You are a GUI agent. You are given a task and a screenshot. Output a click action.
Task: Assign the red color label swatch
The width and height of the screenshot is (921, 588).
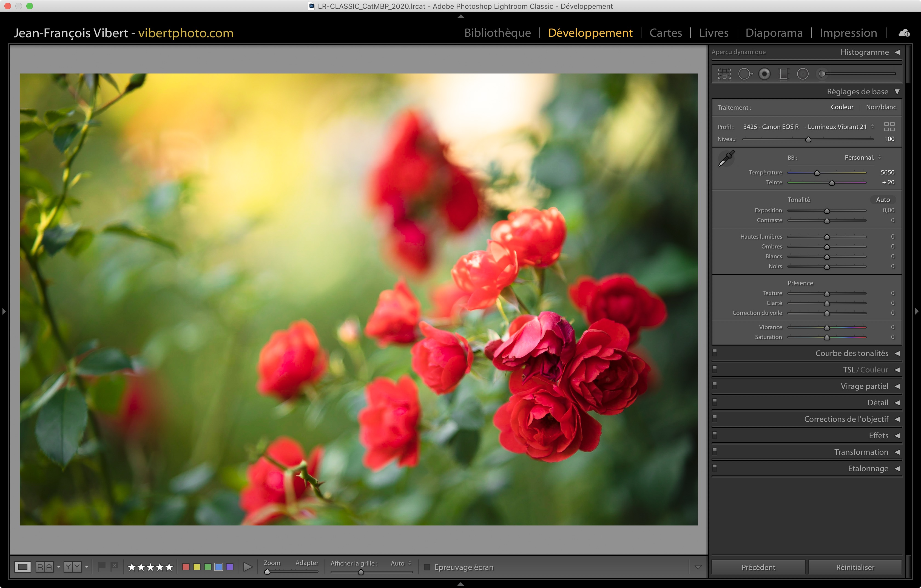pyautogui.click(x=186, y=567)
